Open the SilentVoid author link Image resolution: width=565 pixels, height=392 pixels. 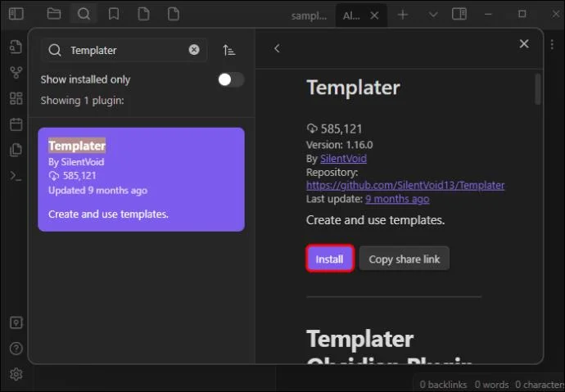pos(343,159)
